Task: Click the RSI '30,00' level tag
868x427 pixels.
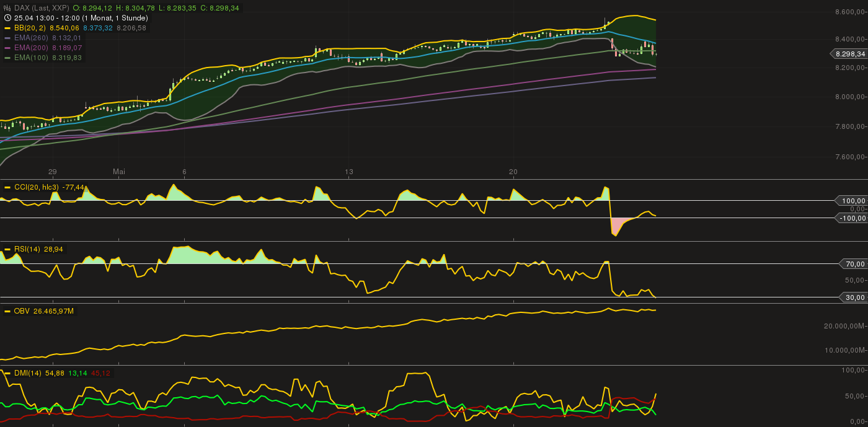Action: point(853,298)
